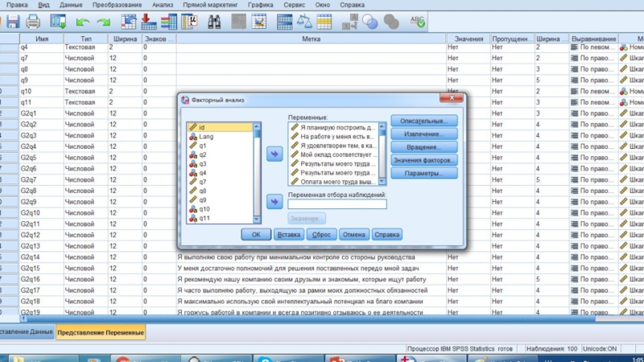Click the Переменные list's up scroll arrow

(382, 126)
